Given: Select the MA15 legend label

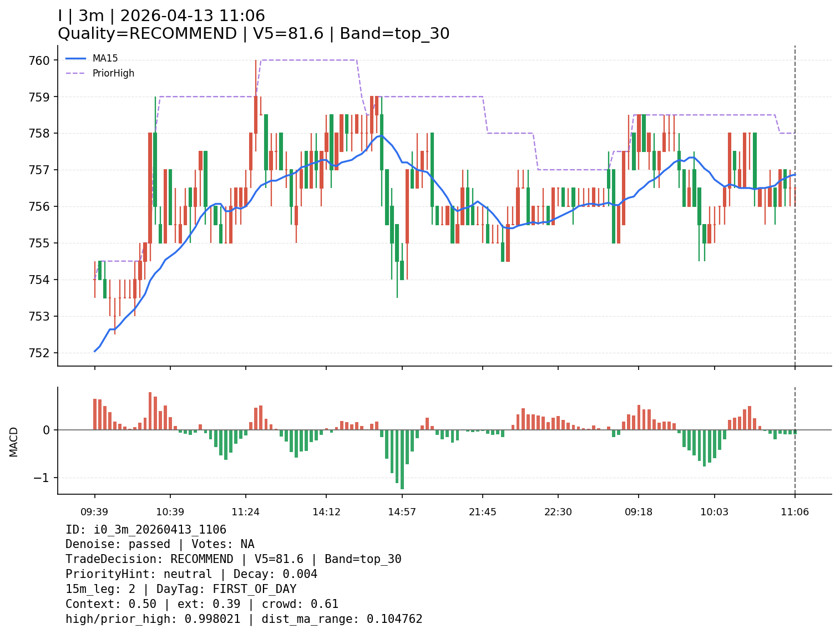Looking at the screenshot, I should [x=105, y=58].
